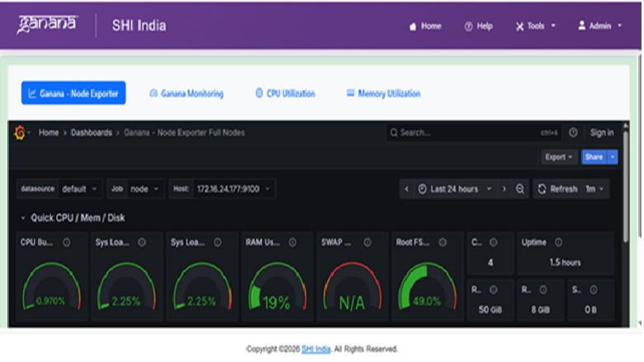Click the 50 GiB value
644x362 pixels.
pos(490,309)
